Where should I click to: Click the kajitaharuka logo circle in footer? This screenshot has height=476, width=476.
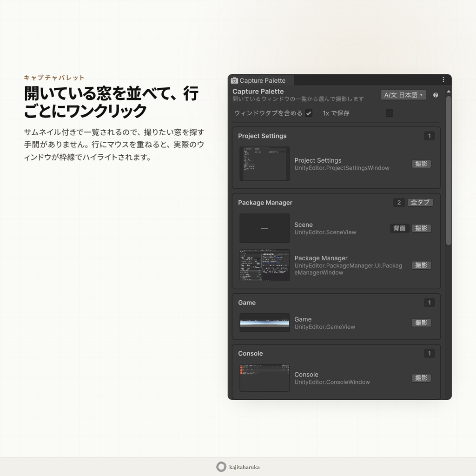pyautogui.click(x=221, y=467)
